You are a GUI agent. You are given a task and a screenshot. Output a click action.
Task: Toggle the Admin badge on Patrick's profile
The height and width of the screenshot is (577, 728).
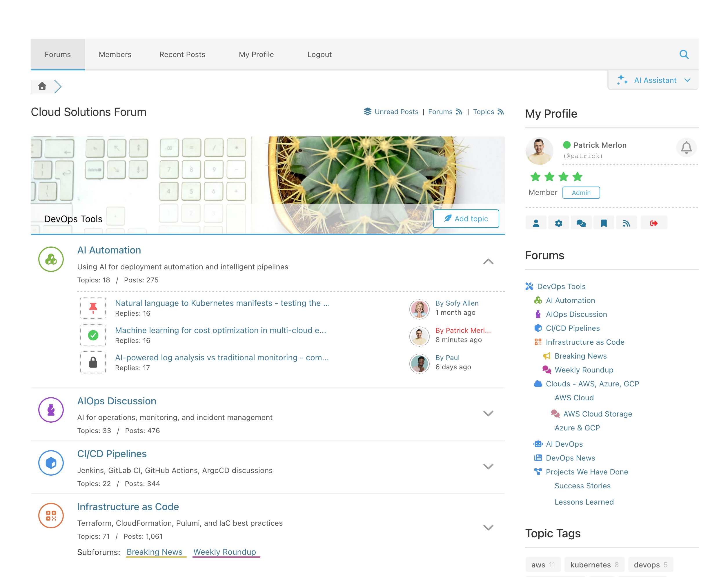tap(581, 192)
